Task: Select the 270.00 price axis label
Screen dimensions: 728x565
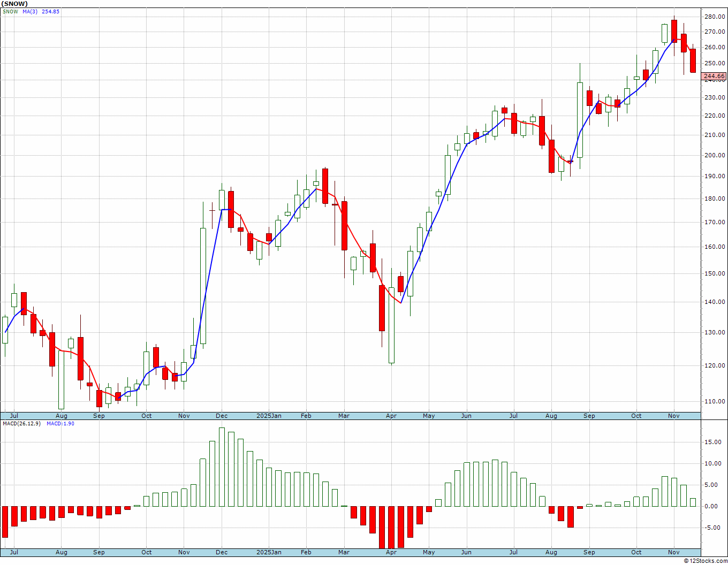Action: 715,32
